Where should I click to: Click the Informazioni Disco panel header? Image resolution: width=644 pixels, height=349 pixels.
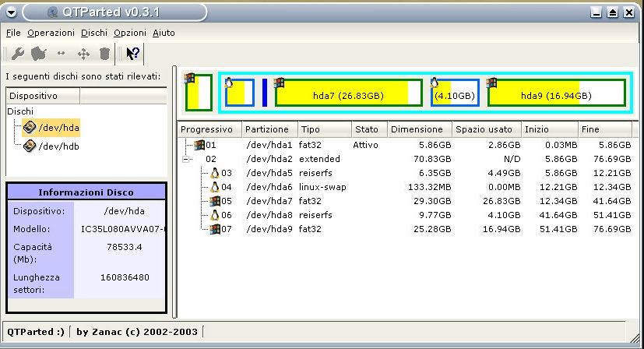tap(86, 192)
